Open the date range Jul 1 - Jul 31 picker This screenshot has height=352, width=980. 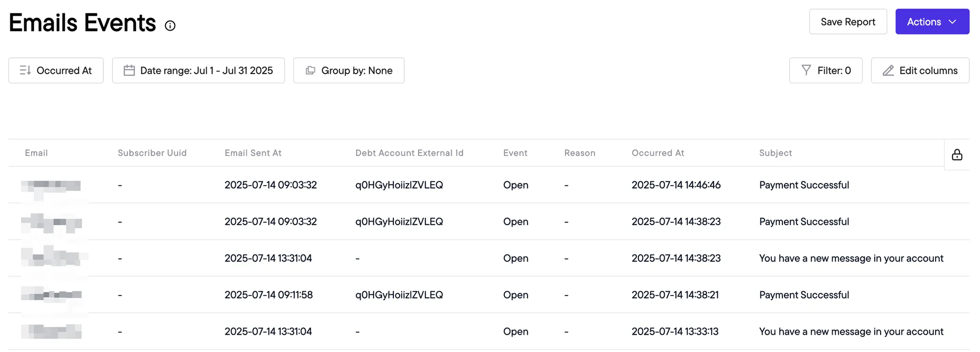click(198, 70)
